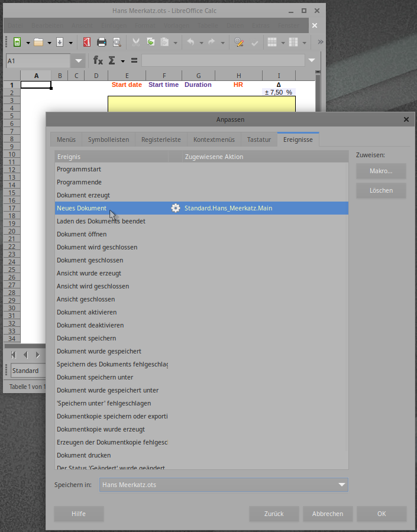Click the Sum sigma icon
The image size is (417, 532).
pyautogui.click(x=111, y=61)
